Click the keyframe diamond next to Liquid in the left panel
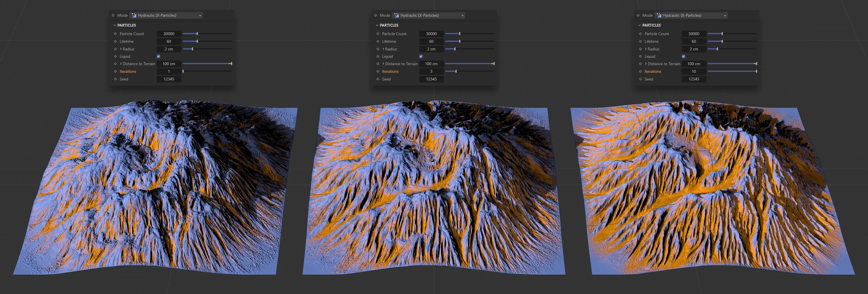The height and width of the screenshot is (294, 868). coord(116,56)
